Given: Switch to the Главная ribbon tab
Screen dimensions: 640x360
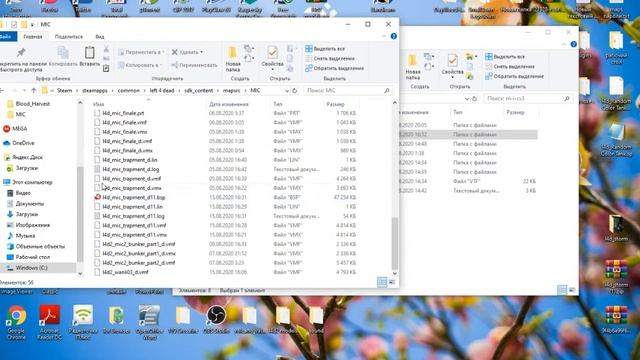Looking at the screenshot, I should (33, 37).
